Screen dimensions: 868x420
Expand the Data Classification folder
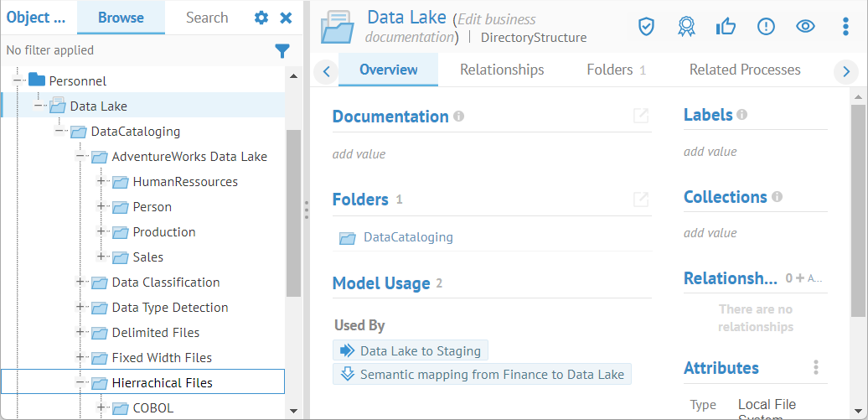click(80, 283)
